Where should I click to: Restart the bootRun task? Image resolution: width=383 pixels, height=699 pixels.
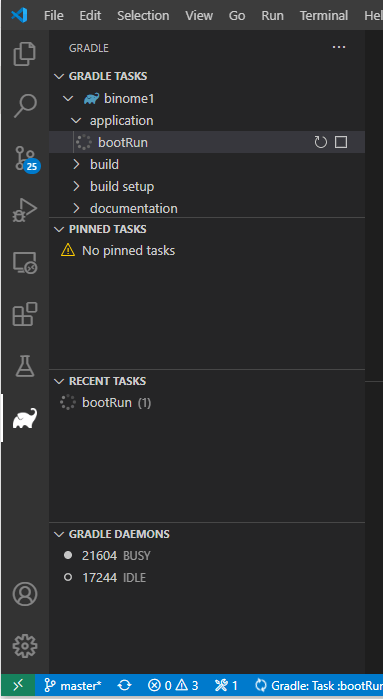[321, 142]
